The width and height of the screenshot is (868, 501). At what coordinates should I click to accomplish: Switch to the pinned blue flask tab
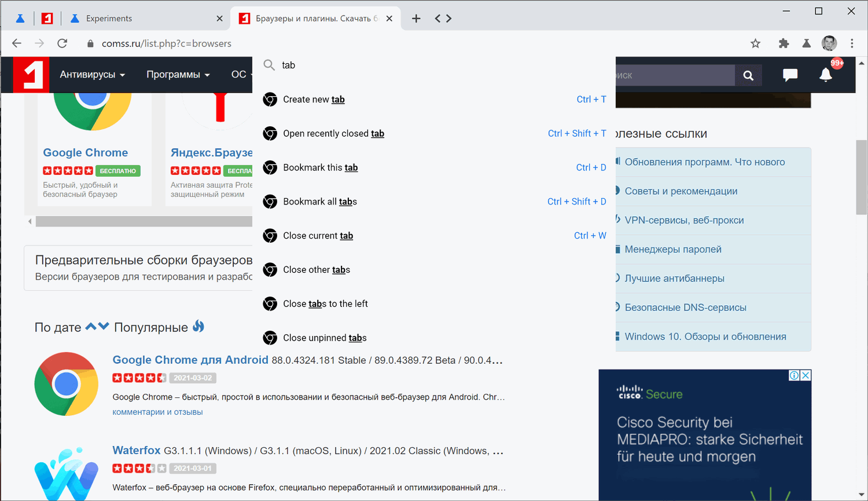tap(20, 19)
